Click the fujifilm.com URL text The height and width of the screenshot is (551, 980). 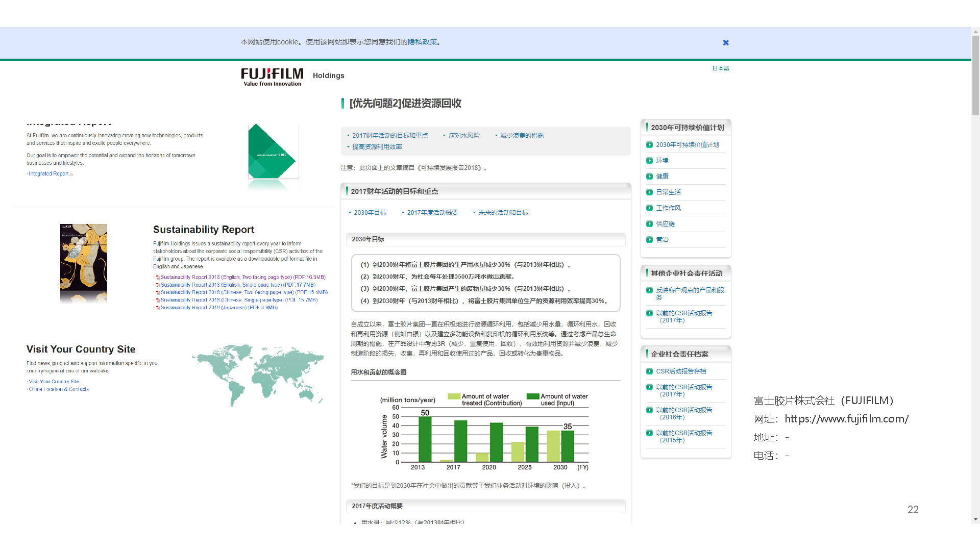click(846, 419)
